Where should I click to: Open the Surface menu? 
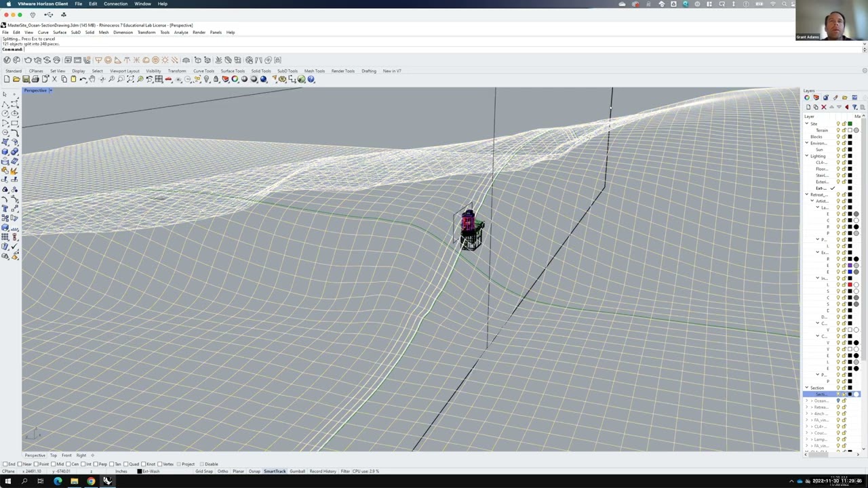pyautogui.click(x=60, y=33)
